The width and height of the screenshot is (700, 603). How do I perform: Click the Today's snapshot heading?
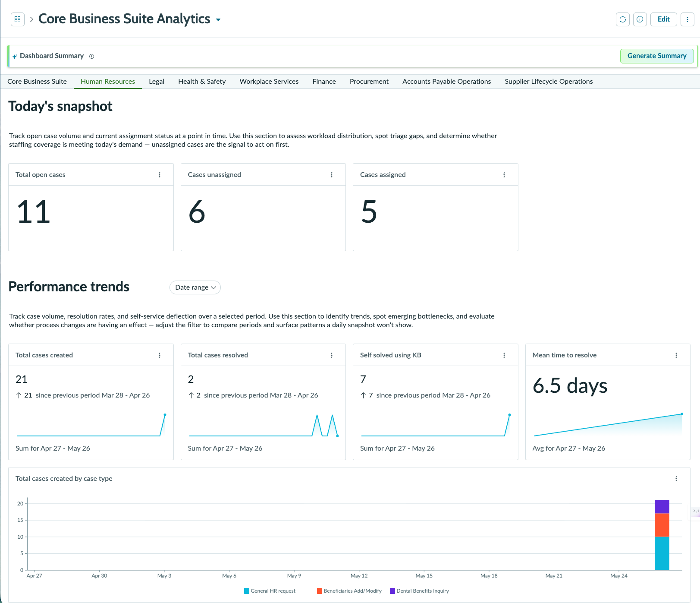coord(60,106)
